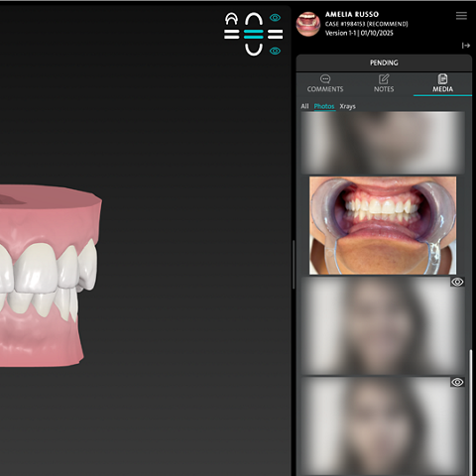Open the Notes tab
The width and height of the screenshot is (476, 476).
384,83
